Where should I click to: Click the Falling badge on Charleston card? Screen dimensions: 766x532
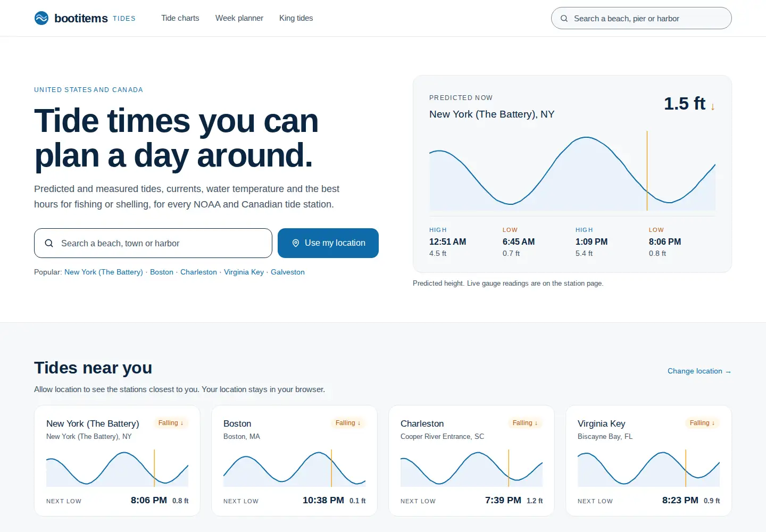click(525, 423)
